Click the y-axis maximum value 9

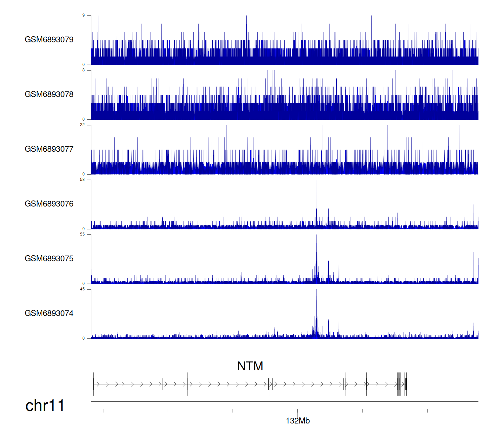(x=83, y=15)
